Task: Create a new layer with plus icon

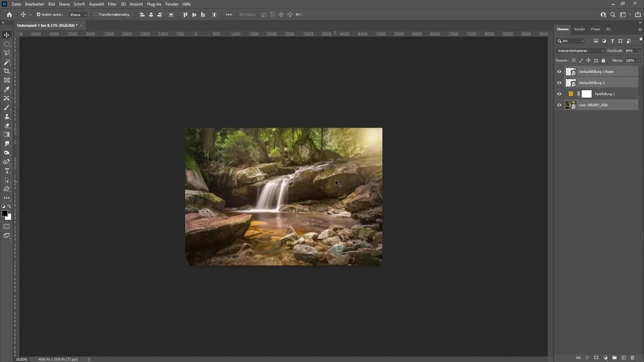Action: [x=624, y=358]
